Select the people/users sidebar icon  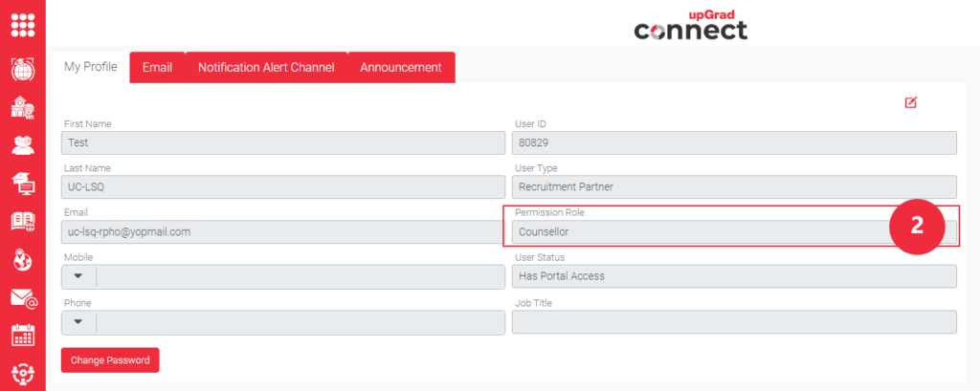23,145
